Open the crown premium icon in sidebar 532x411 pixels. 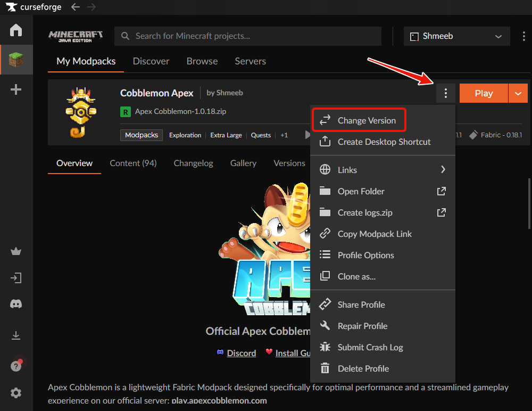pyautogui.click(x=16, y=251)
